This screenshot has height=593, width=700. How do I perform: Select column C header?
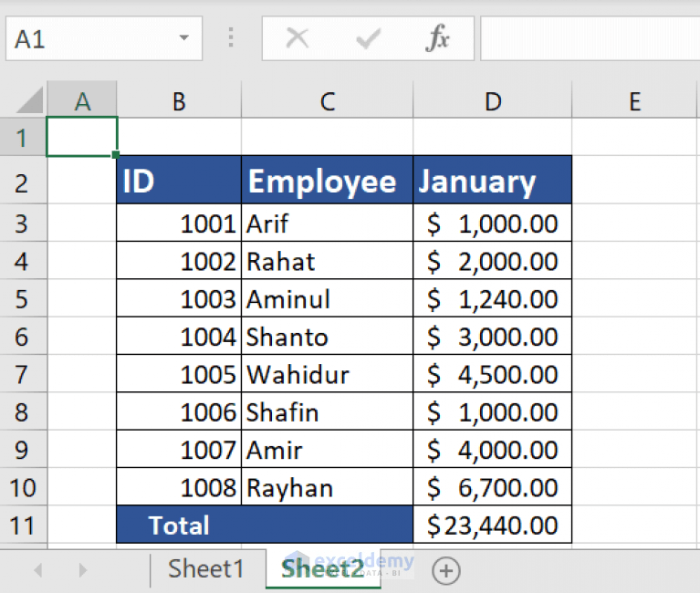[x=328, y=100]
